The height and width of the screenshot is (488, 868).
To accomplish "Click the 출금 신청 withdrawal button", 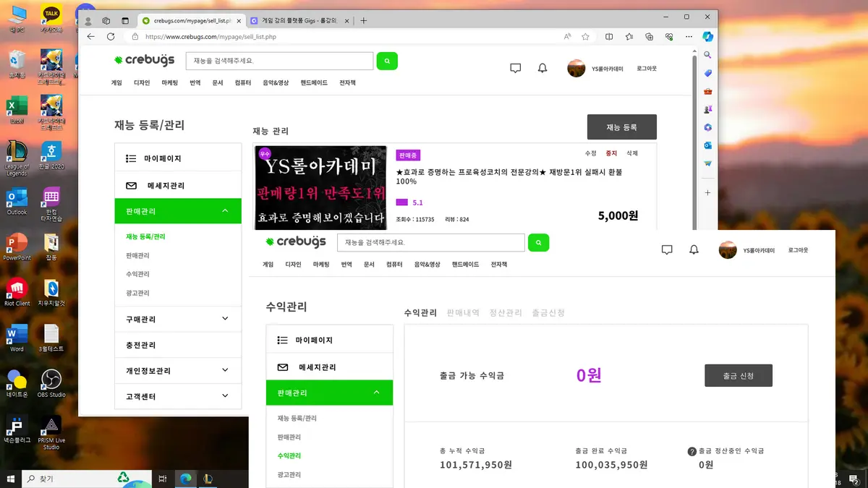I will (738, 375).
